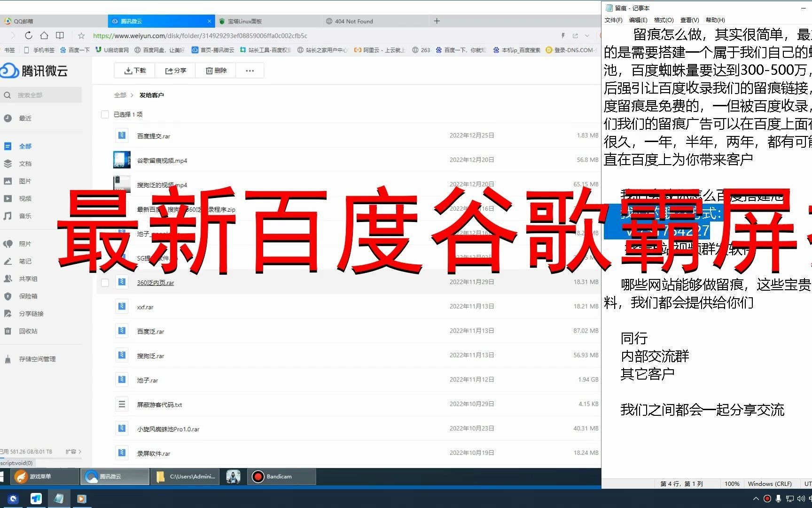Open Notepad 编辑(E) menu
Image resolution: width=812 pixels, height=508 pixels.
[x=638, y=20]
